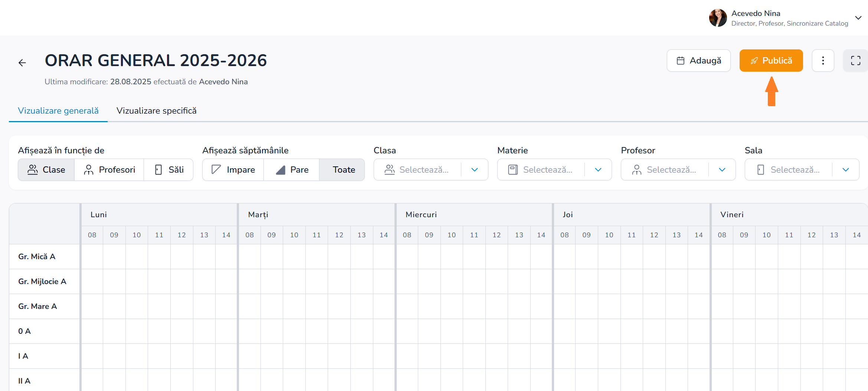Select Săli display mode
This screenshot has height=391, width=868.
coord(169,170)
